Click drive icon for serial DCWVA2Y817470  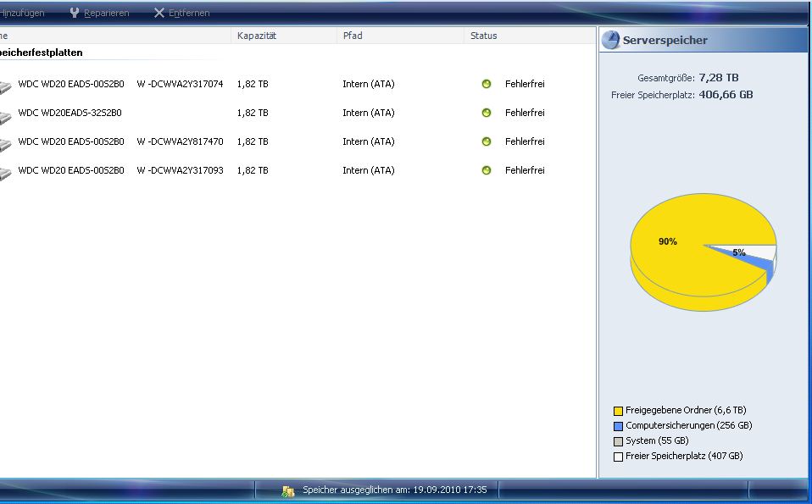[x=4, y=146]
